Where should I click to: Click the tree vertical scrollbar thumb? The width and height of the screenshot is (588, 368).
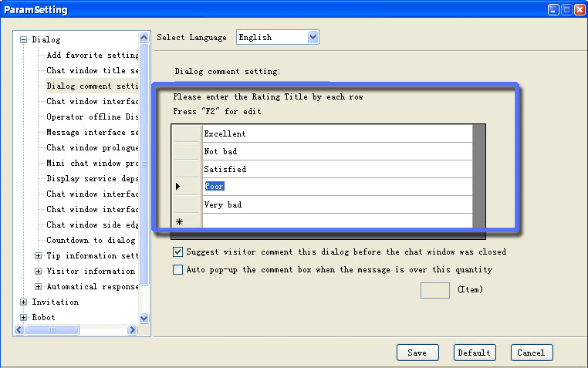coord(144,164)
